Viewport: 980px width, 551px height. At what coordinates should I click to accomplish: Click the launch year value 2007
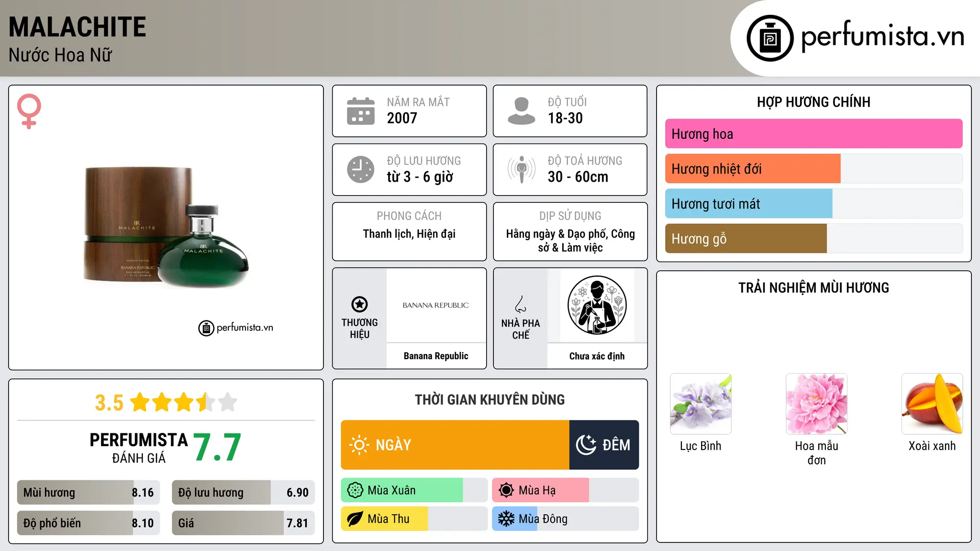click(402, 118)
